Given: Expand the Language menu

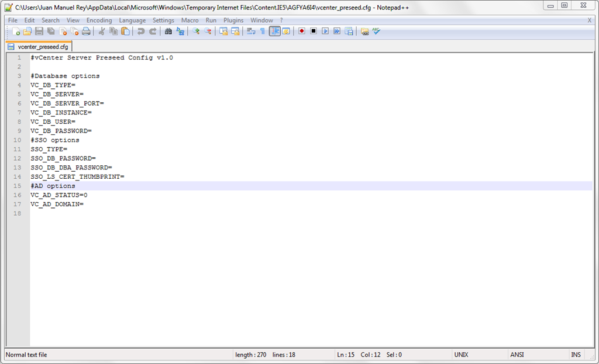Looking at the screenshot, I should tap(132, 20).
